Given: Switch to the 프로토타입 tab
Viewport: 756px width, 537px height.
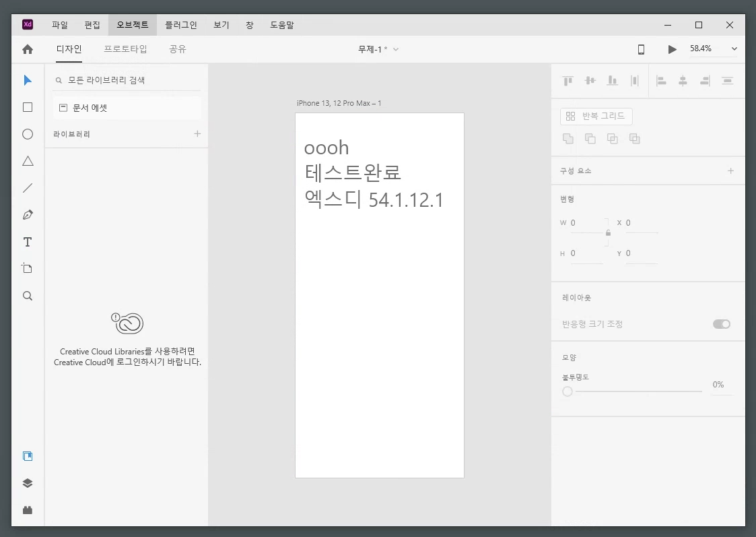Looking at the screenshot, I should point(125,49).
